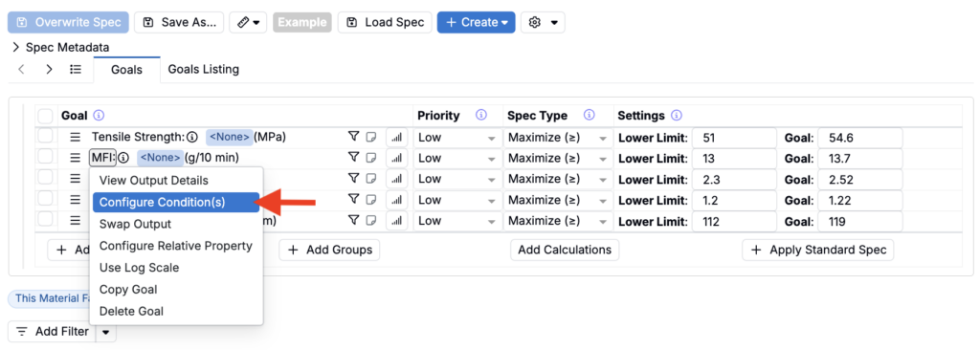Click the Apply Standard Spec button
This screenshot has height=350, width=980.
818,250
